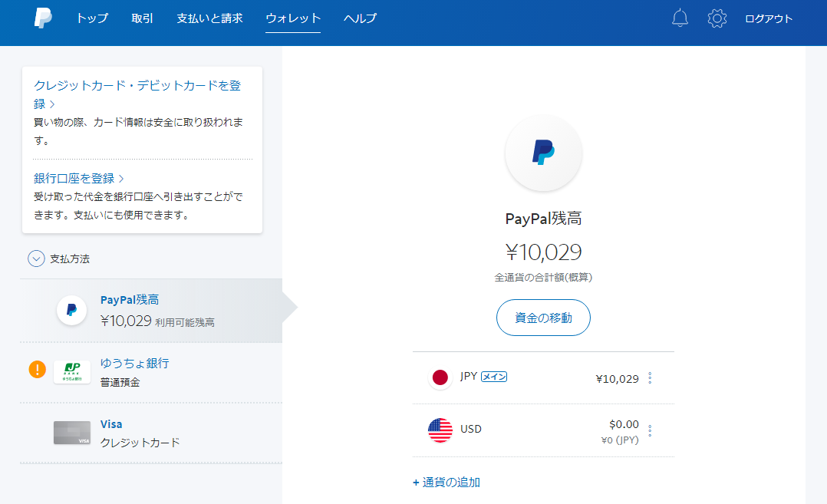The height and width of the screenshot is (504, 827).
Task: Click the USD currency label
Action: pos(471,429)
